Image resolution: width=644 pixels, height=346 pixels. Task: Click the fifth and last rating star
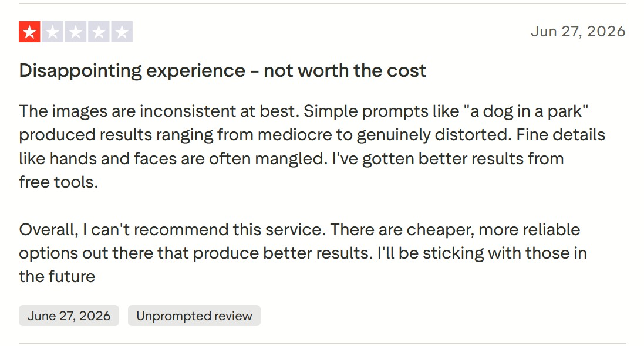[122, 32]
